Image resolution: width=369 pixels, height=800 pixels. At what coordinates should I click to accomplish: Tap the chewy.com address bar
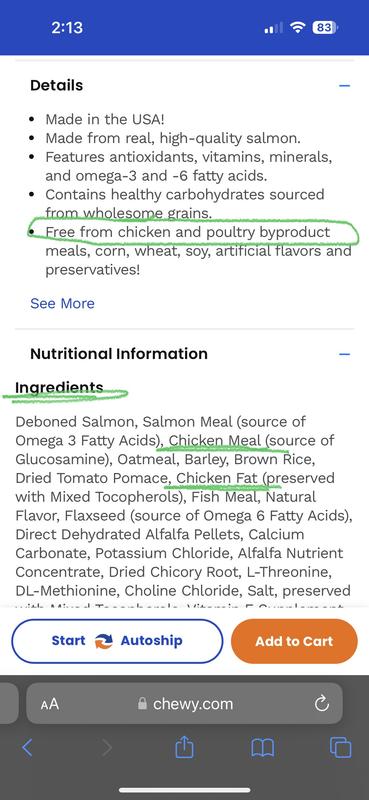point(184,704)
